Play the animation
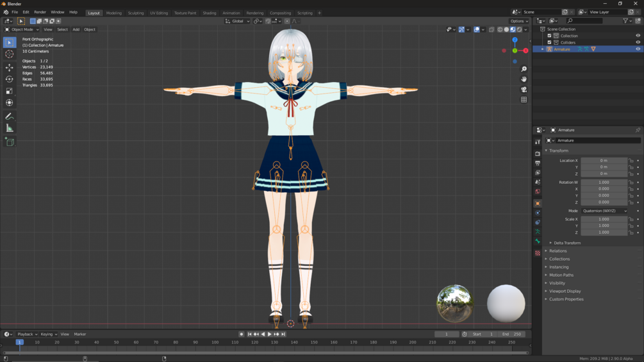The height and width of the screenshot is (362, 644). click(269, 334)
